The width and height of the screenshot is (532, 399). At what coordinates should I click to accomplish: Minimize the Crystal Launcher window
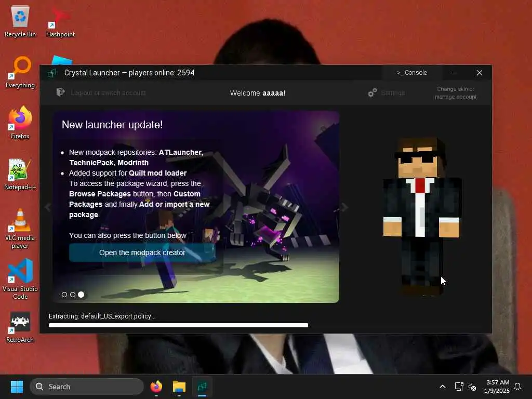coord(455,73)
